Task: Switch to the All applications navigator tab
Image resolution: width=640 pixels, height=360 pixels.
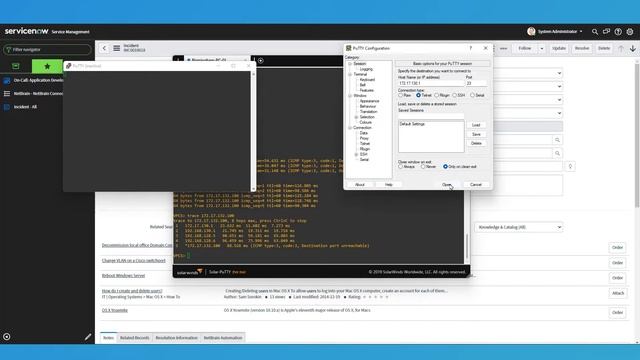Action: (16, 66)
